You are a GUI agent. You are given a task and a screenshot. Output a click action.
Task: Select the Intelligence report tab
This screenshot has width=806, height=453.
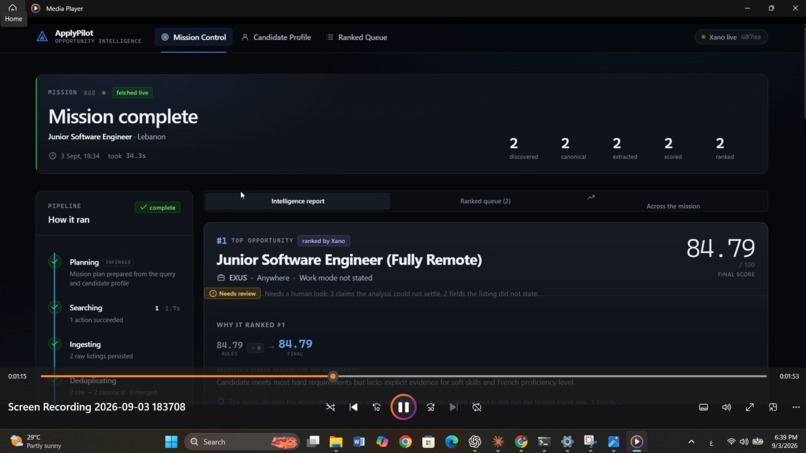pos(298,201)
